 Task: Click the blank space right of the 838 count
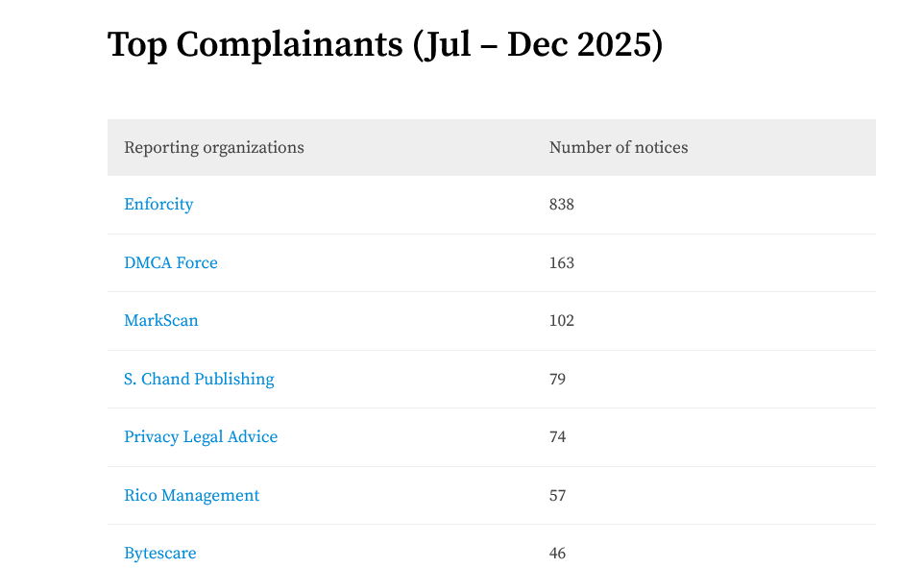pos(730,205)
